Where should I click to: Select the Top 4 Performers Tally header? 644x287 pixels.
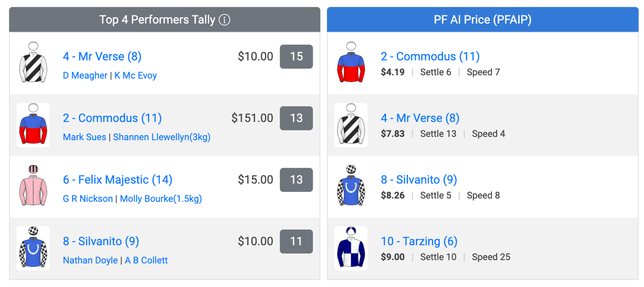coord(164,20)
